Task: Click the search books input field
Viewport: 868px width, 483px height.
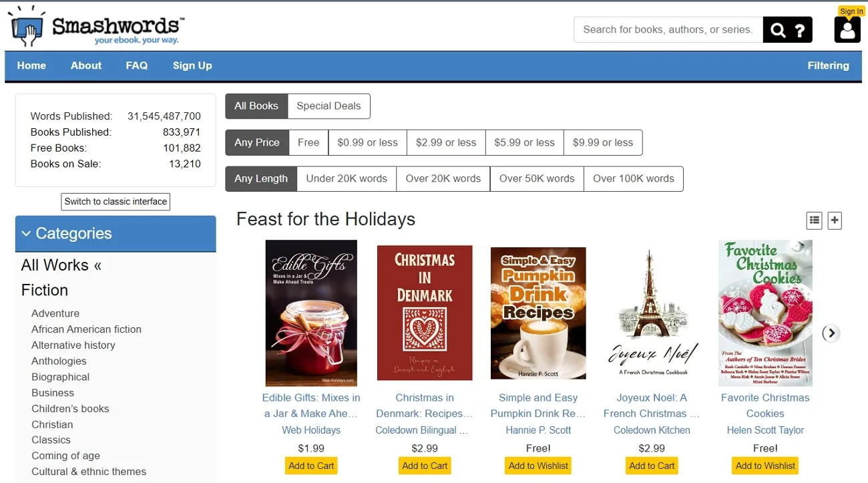Action: (668, 29)
